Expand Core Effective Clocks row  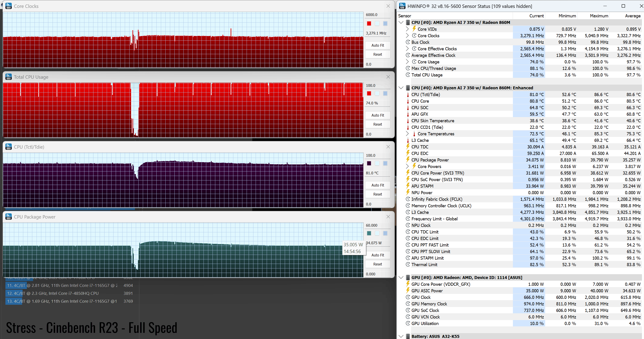[407, 48]
